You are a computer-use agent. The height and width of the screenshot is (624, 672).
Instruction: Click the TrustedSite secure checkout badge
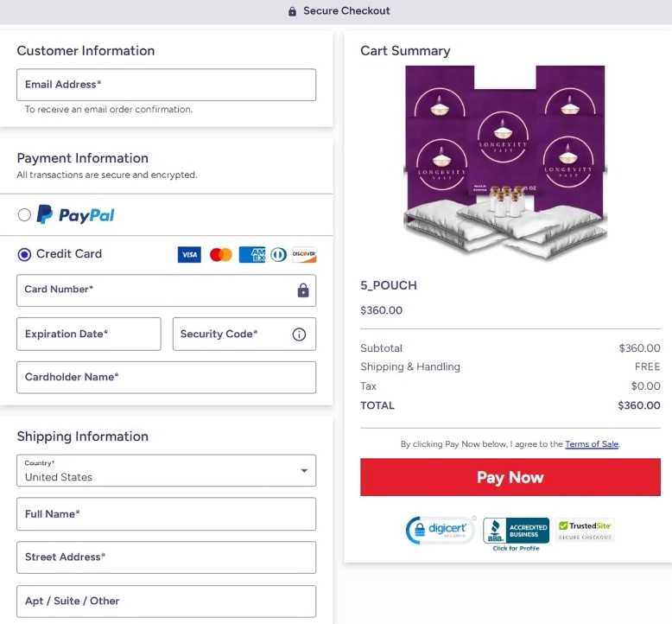(x=585, y=530)
